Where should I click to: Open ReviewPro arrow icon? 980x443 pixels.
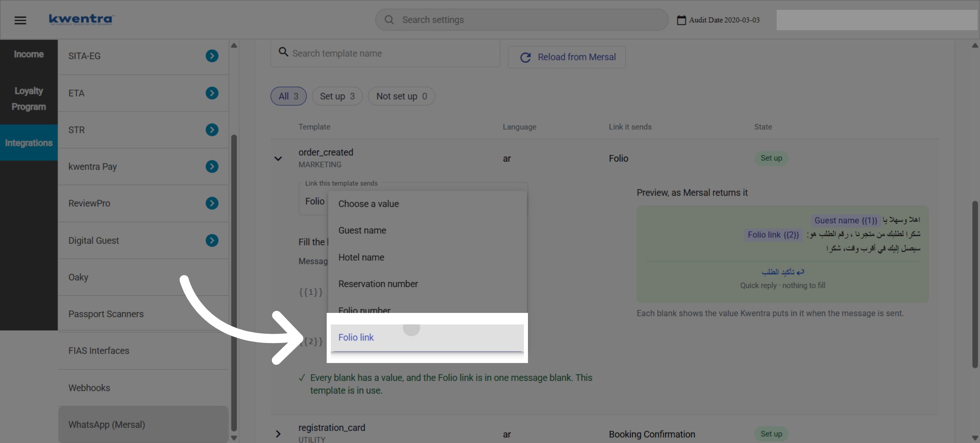212,203
